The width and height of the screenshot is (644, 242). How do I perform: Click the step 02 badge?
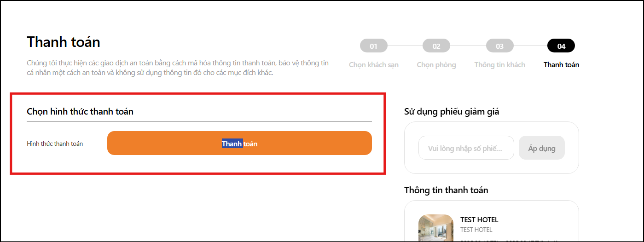(x=436, y=46)
